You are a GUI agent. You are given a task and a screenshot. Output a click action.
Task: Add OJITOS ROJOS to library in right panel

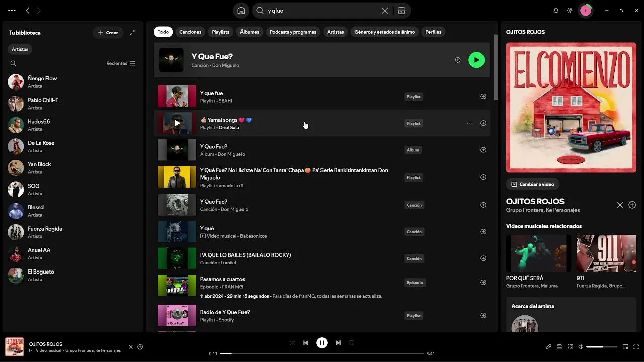tap(632, 205)
